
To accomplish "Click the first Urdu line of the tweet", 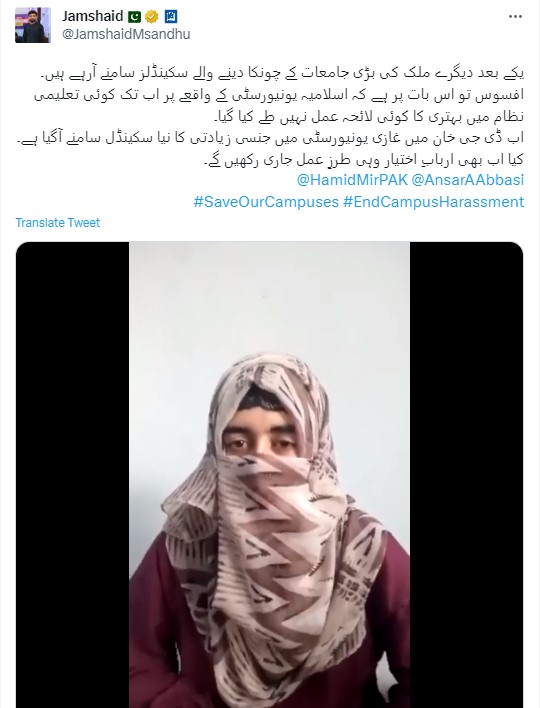I will 282,74.
